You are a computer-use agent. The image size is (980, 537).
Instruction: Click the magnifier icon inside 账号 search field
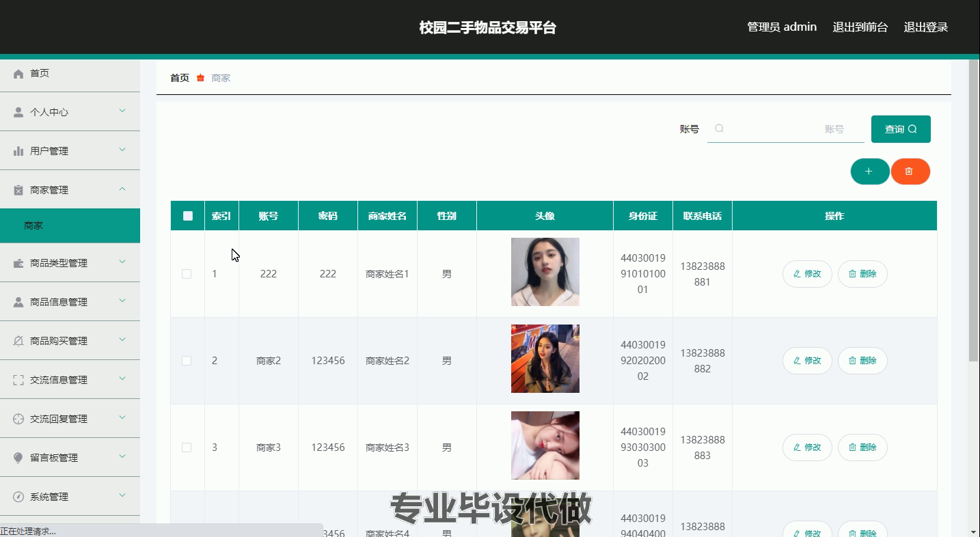pyautogui.click(x=719, y=128)
